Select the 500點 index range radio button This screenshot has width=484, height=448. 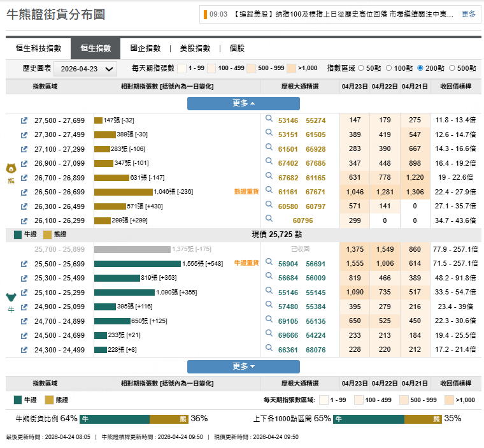(x=452, y=68)
